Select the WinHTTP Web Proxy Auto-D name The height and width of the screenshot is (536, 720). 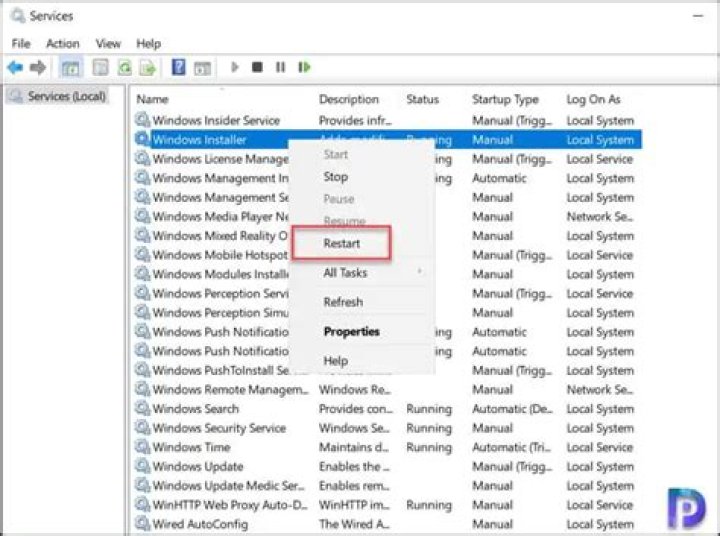tap(230, 505)
